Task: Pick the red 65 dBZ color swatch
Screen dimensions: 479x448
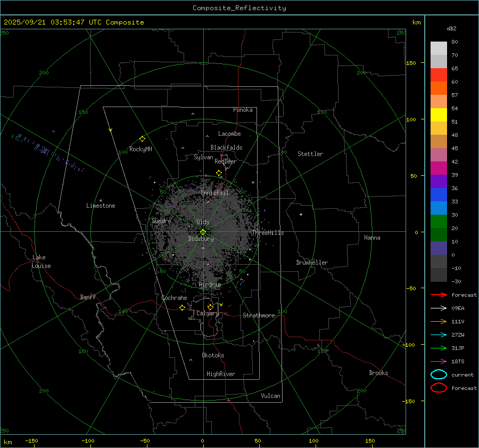Action: click(x=439, y=75)
